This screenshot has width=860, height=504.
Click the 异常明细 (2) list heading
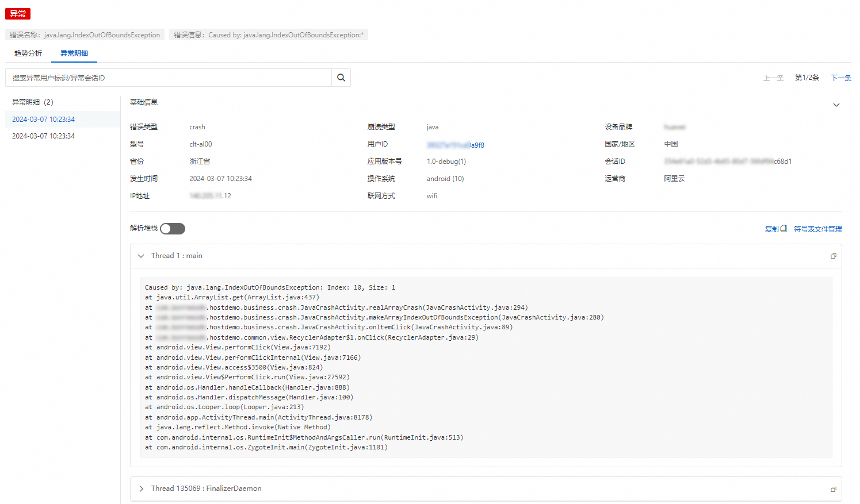(x=33, y=102)
